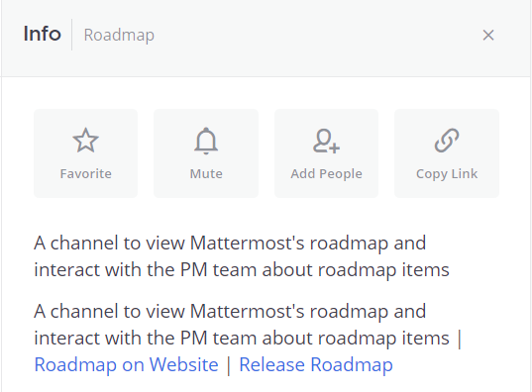Copy channel URL via Copy Link tile
The height and width of the screenshot is (392, 532).
[x=447, y=153]
